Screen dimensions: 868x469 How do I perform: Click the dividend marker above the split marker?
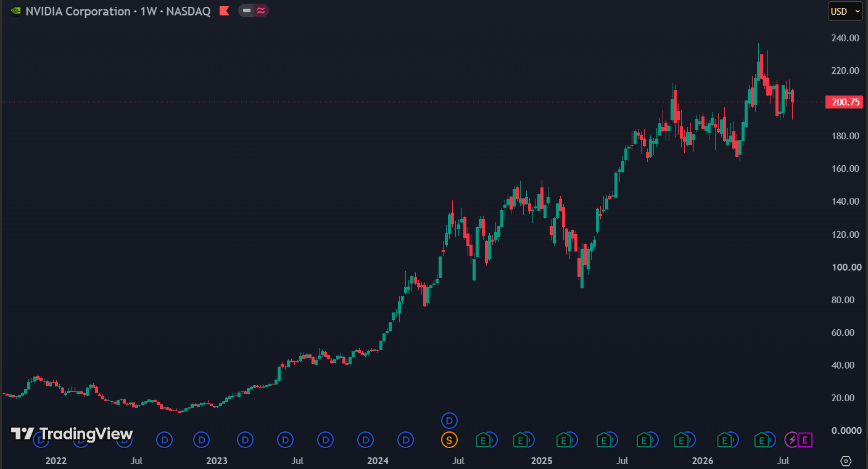click(449, 420)
